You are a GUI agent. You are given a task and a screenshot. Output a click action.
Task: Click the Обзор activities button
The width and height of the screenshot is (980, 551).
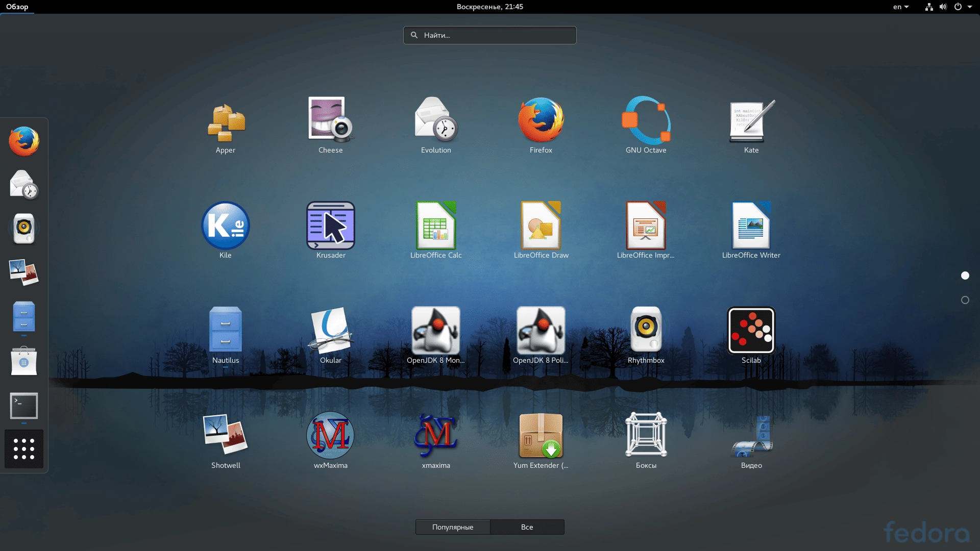point(17,7)
